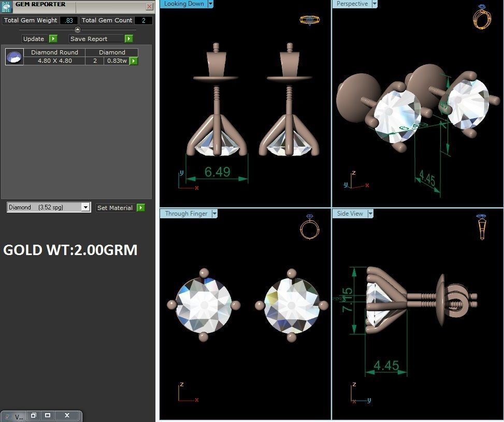
Task: Select the diamond gem thumbnail
Action: 15,57
